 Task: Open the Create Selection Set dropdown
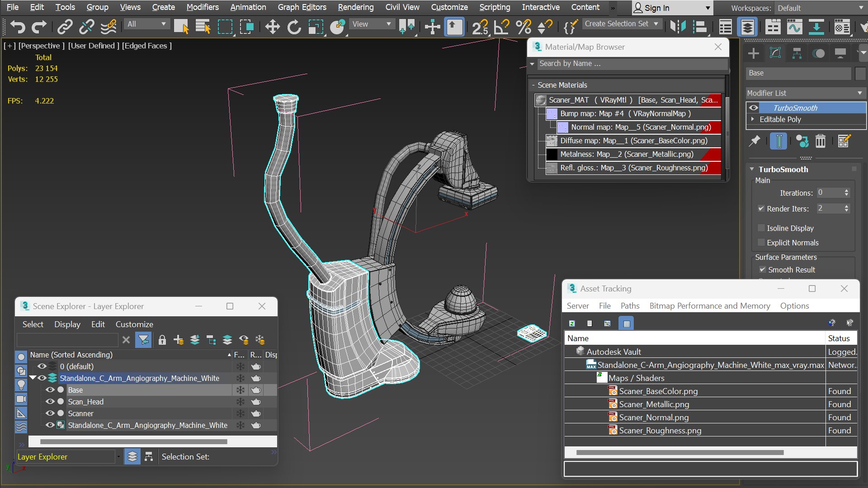[x=622, y=24]
